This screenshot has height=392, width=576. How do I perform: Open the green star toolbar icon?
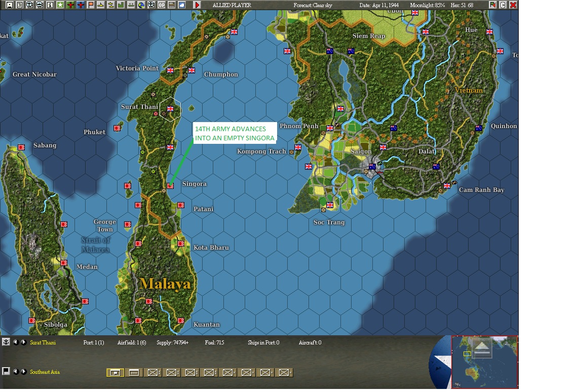click(x=60, y=5)
